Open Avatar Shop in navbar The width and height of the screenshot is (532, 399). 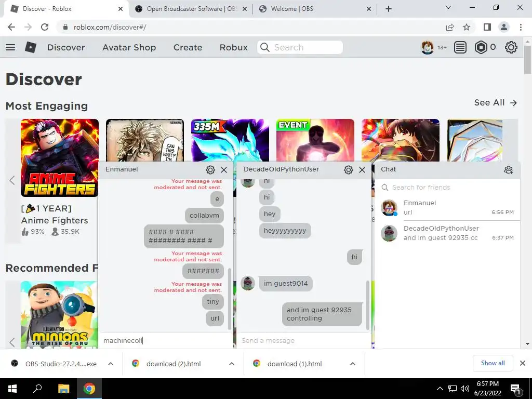[x=129, y=47]
